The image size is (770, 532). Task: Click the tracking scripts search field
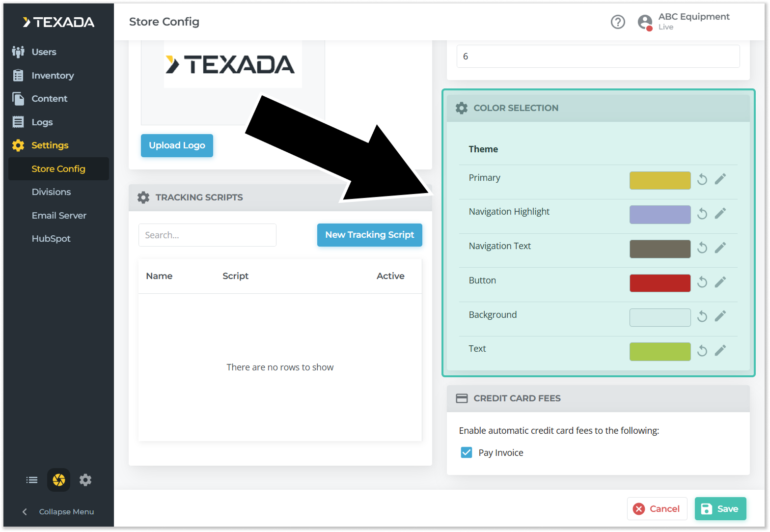pyautogui.click(x=207, y=235)
